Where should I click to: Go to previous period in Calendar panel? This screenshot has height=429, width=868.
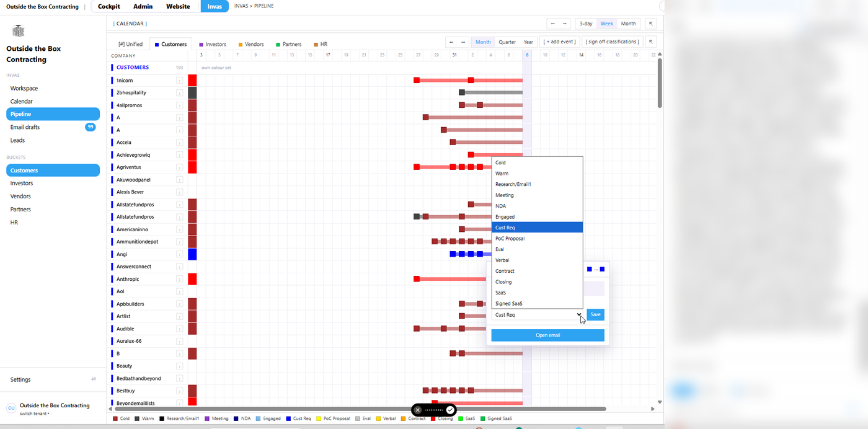[553, 24]
